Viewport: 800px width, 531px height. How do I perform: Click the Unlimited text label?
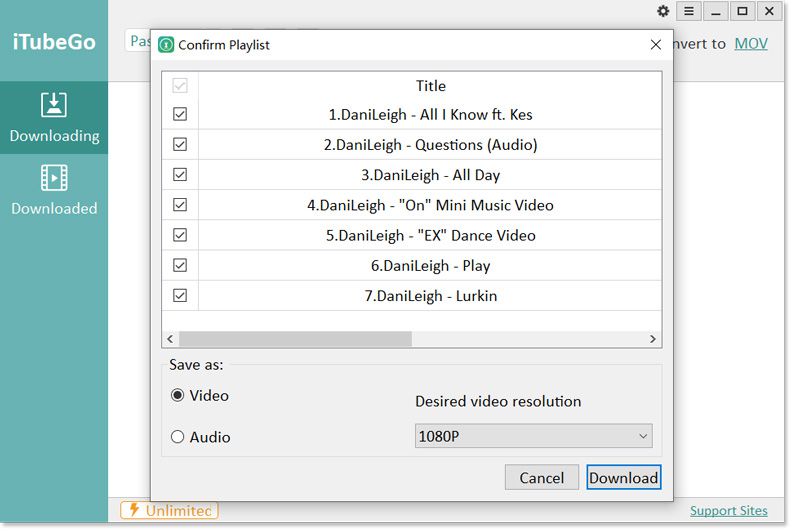pos(178,510)
